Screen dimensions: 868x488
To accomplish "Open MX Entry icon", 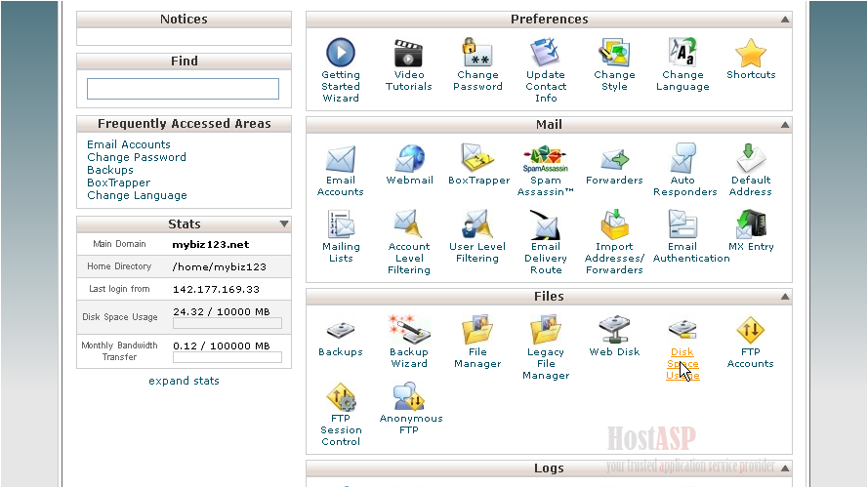I will point(750,225).
